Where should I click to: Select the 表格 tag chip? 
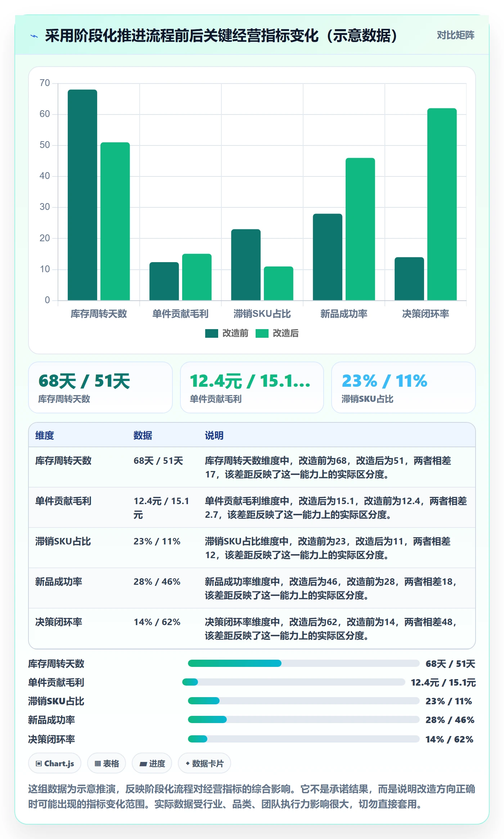point(107,763)
